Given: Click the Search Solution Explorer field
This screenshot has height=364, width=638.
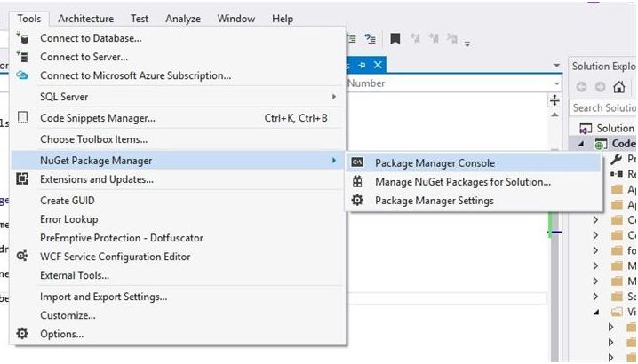Looking at the screenshot, I should [603, 107].
